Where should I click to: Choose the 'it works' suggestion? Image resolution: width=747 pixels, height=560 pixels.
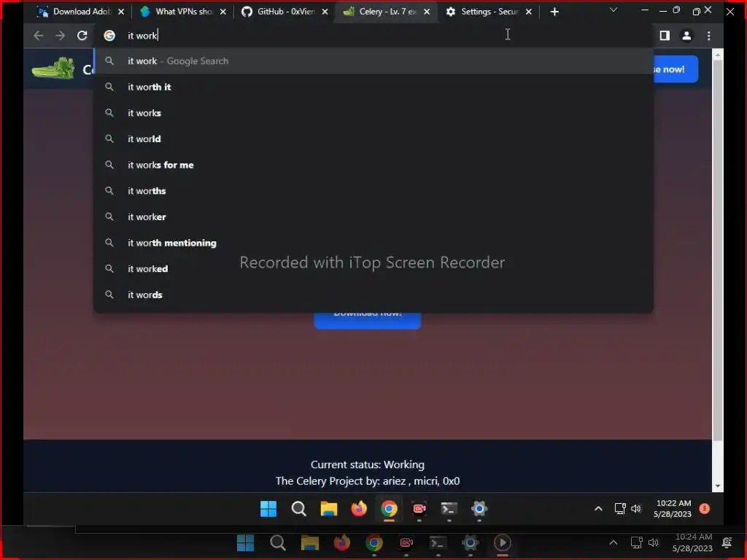(373, 113)
